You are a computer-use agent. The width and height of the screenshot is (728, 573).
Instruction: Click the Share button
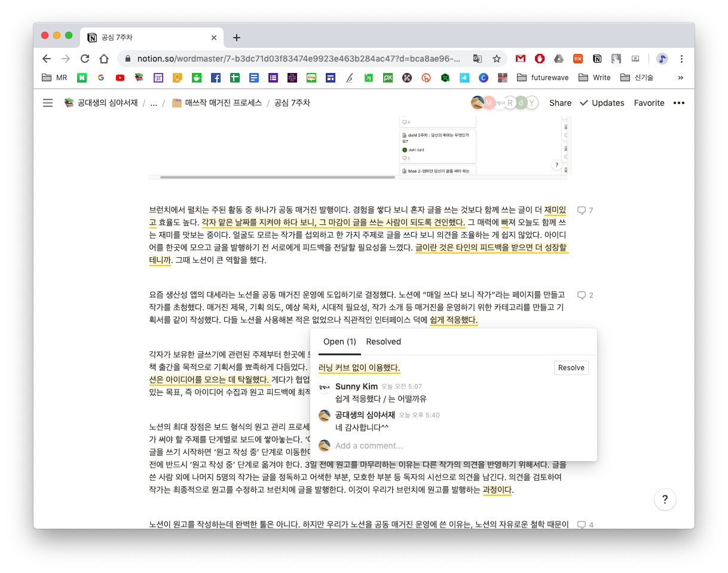click(560, 103)
